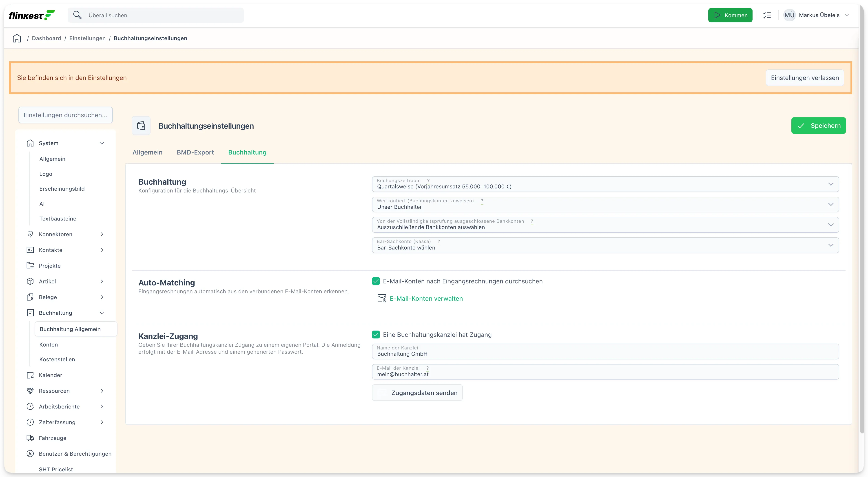
Task: Click the Ressourcen diamond icon
Action: pyautogui.click(x=30, y=391)
